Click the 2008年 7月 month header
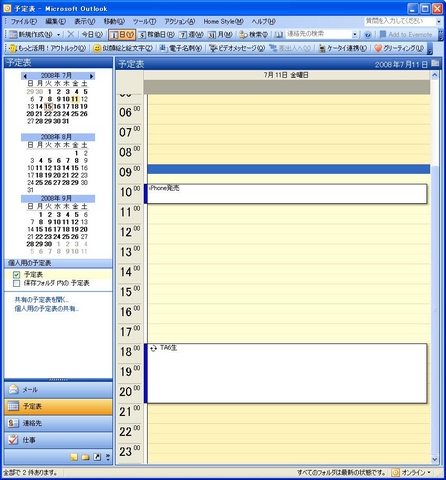Viewport: 446px width, 480px height. pyautogui.click(x=56, y=76)
